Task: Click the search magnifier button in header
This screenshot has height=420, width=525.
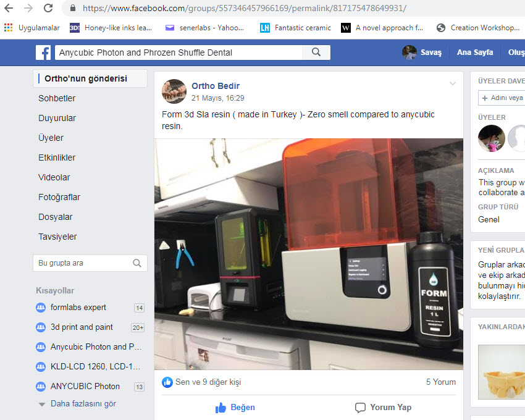Action: (x=316, y=52)
